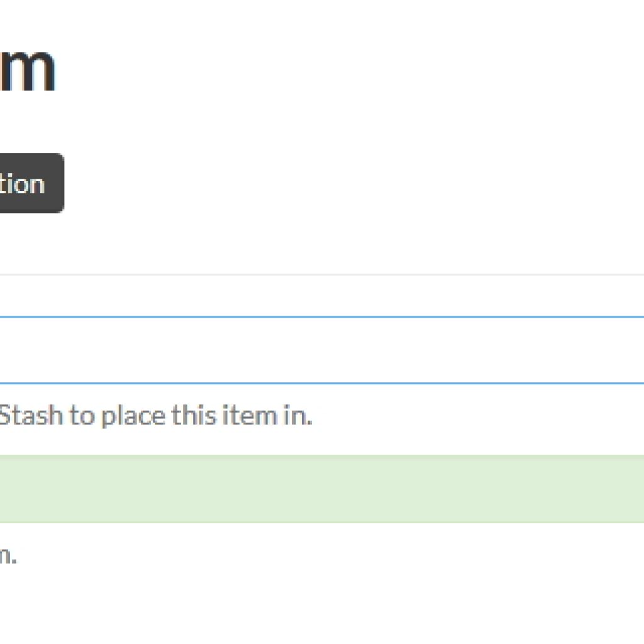The width and height of the screenshot is (644, 644).
Task: Click the help text fragment "n." below green bar
Action: click(x=8, y=555)
